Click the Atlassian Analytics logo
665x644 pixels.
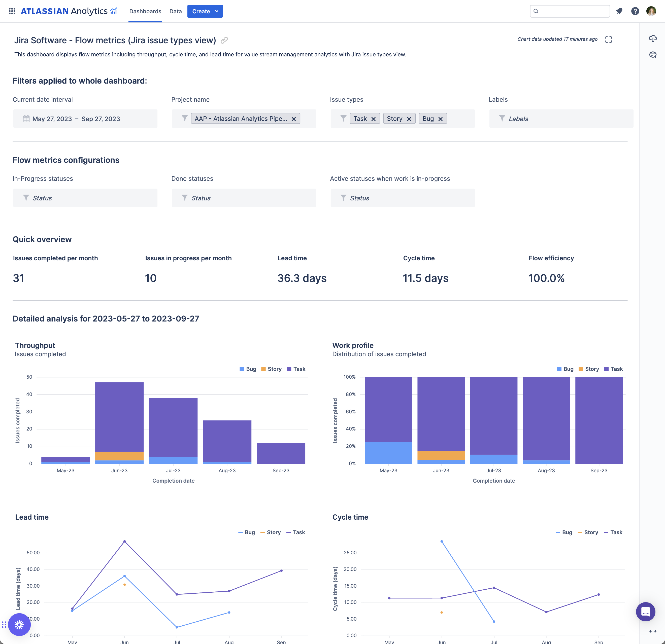pyautogui.click(x=69, y=11)
